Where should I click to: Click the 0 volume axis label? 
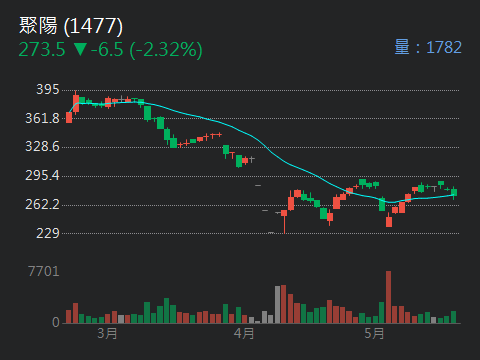56,322
